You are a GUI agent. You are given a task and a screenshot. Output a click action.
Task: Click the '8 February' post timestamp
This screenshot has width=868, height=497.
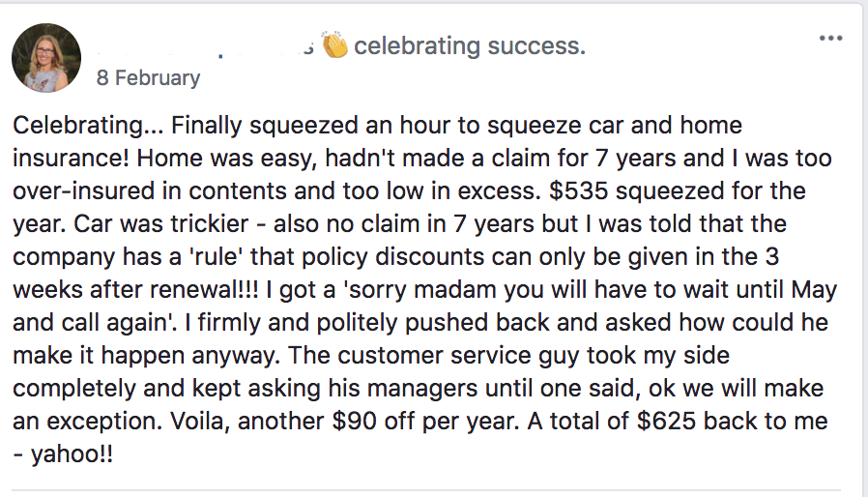click(148, 78)
